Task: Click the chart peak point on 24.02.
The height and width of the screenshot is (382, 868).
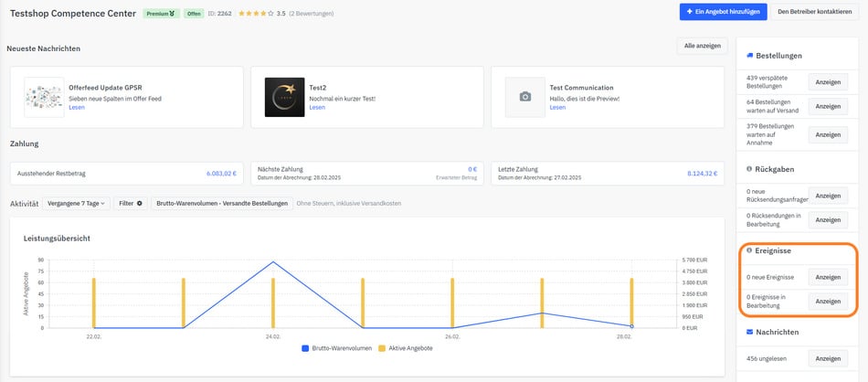Action: [273, 262]
